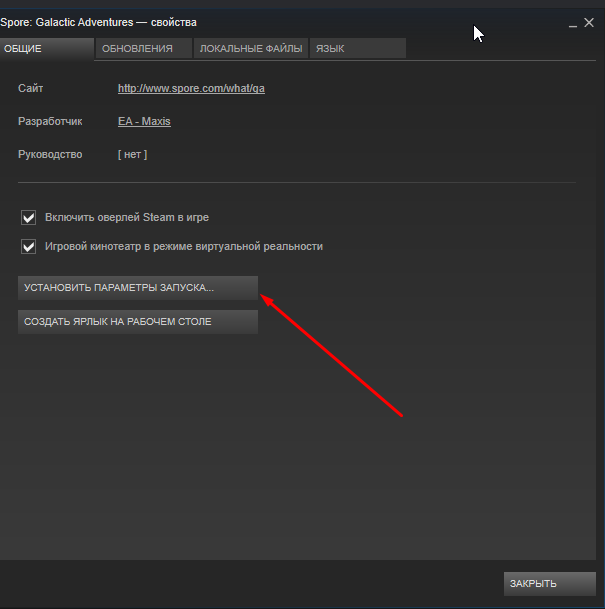
Task: Open the spore.com website link
Action: pos(191,89)
